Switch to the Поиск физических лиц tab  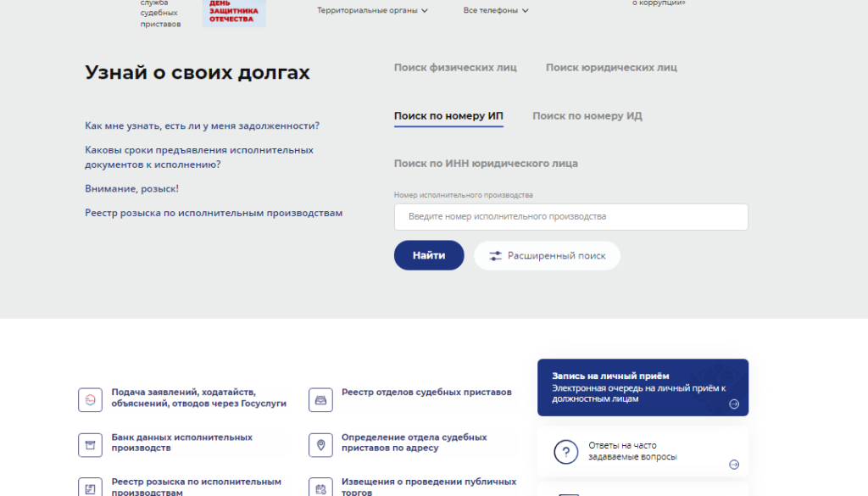[x=455, y=68]
